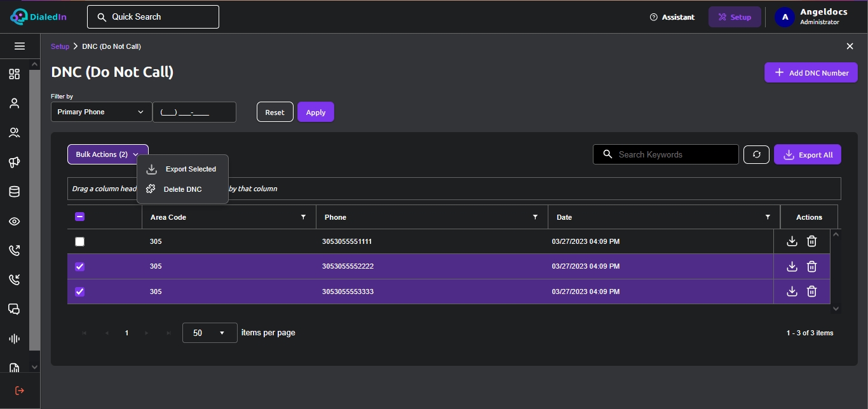Close the DNC page with X
Viewport: 868px width, 409px height.
tap(850, 46)
